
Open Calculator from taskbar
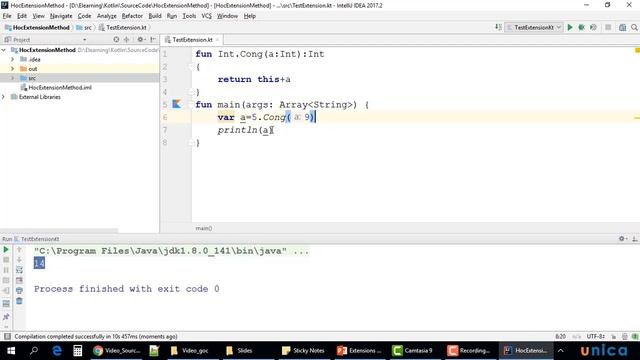pos(78,351)
